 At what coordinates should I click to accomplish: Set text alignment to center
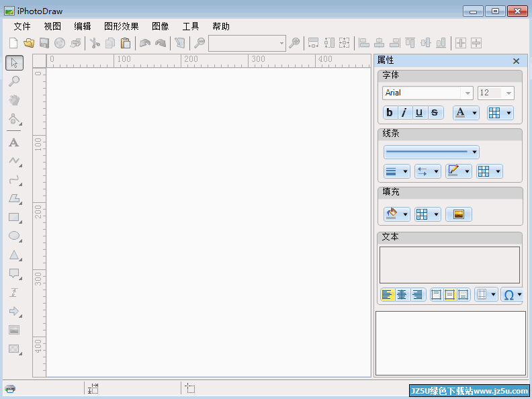402,295
